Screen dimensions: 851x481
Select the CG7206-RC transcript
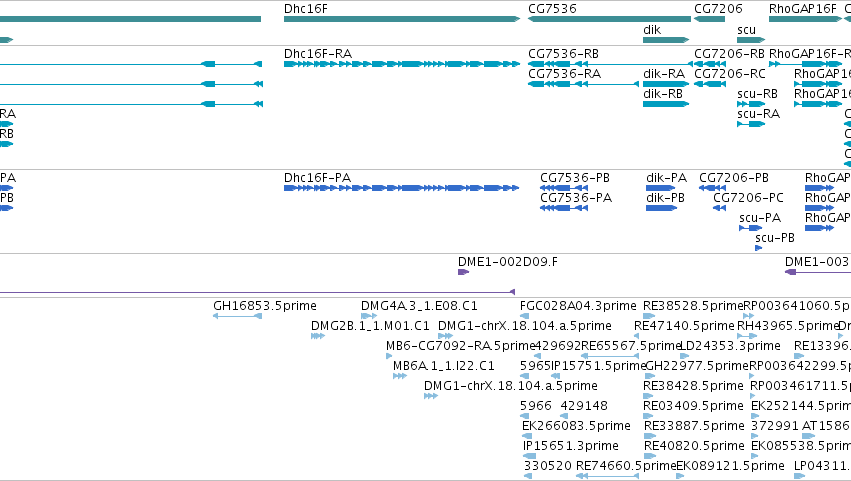point(710,84)
